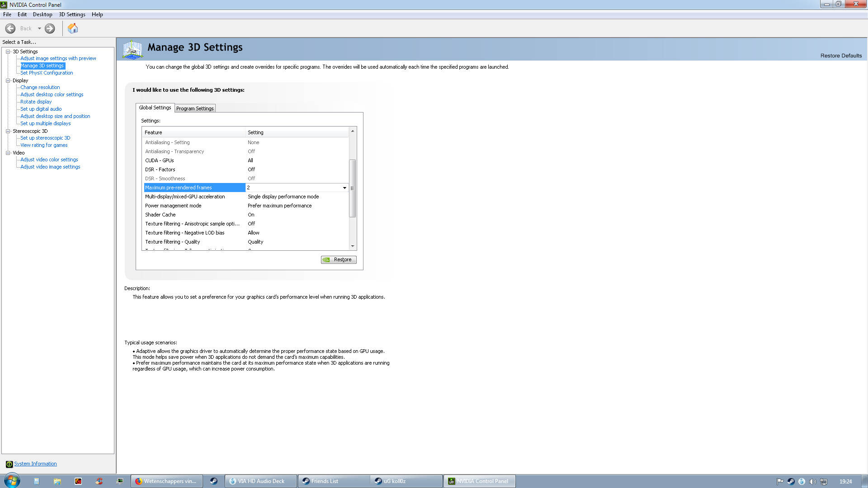Switch to the VIA HD Audio Deck window
Image resolution: width=868 pixels, height=488 pixels.
click(x=261, y=481)
